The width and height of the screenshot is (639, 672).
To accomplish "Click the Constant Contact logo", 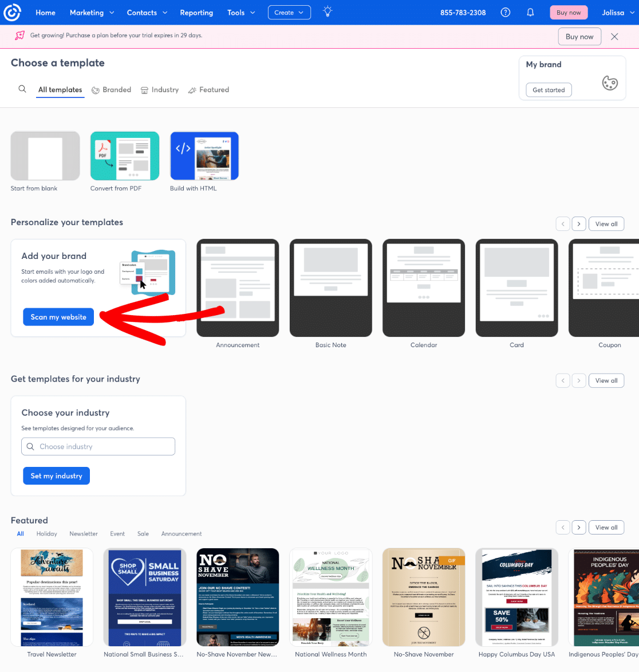I will pos(12,12).
